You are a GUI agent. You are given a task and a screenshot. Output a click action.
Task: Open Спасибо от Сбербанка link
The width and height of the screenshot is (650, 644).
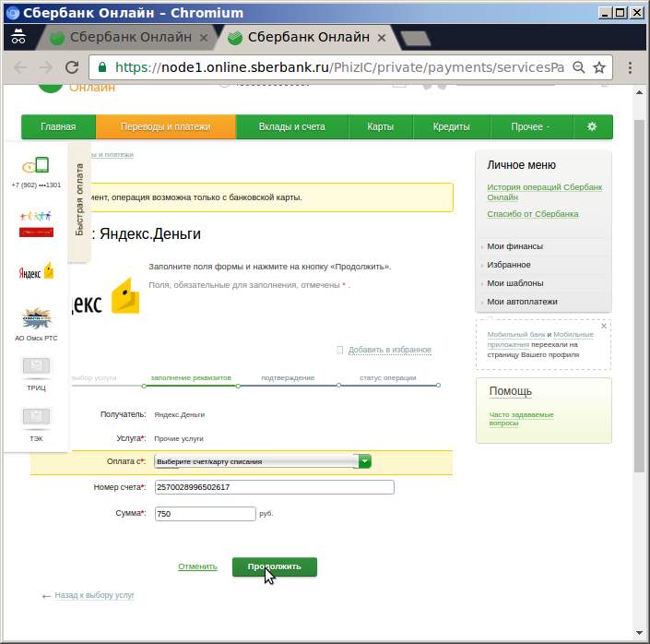tap(533, 214)
